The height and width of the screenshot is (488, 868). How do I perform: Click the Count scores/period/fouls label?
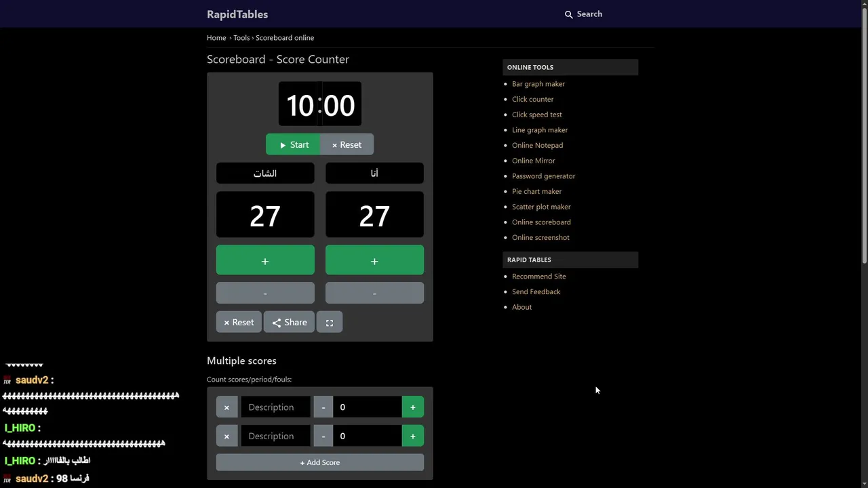click(x=249, y=380)
